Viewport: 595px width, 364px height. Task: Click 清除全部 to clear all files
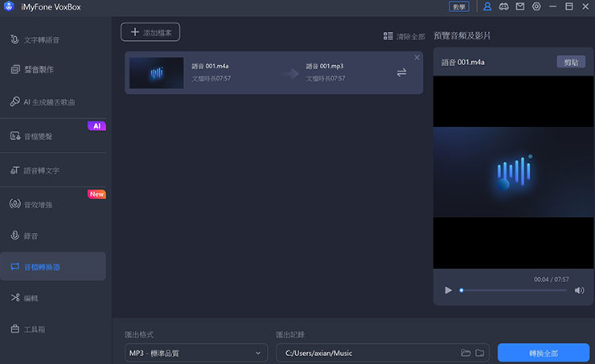pyautogui.click(x=411, y=36)
